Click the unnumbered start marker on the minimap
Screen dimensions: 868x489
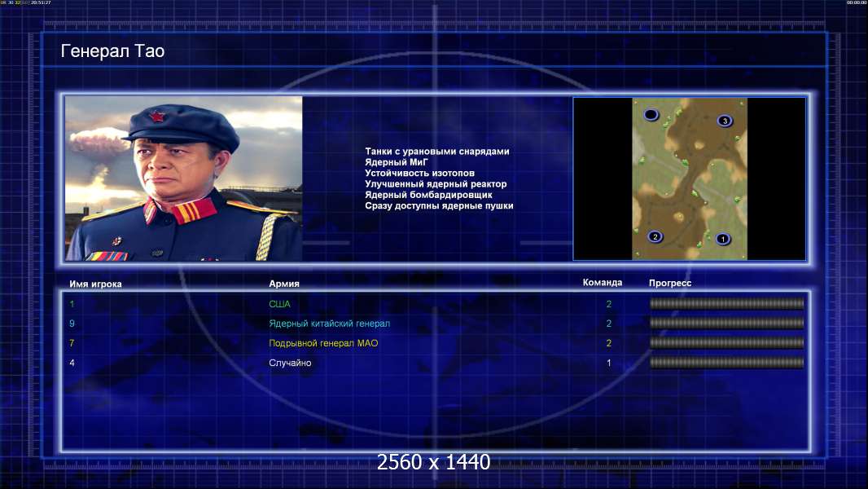click(x=651, y=115)
